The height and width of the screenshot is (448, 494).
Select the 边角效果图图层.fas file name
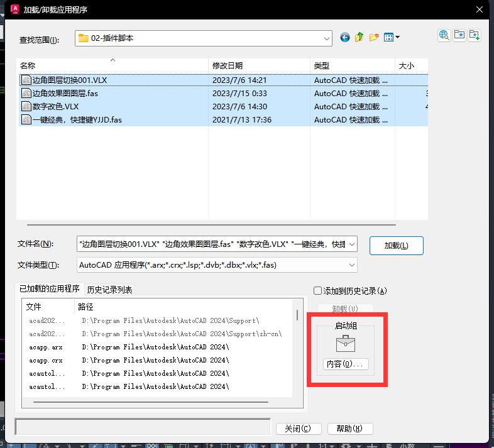pos(65,93)
